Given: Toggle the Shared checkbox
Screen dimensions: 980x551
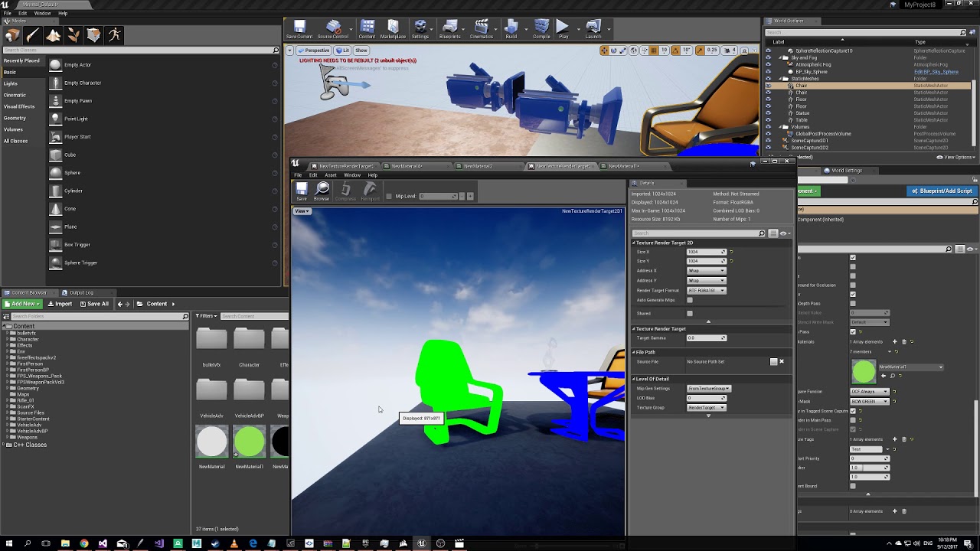Looking at the screenshot, I should coord(690,313).
